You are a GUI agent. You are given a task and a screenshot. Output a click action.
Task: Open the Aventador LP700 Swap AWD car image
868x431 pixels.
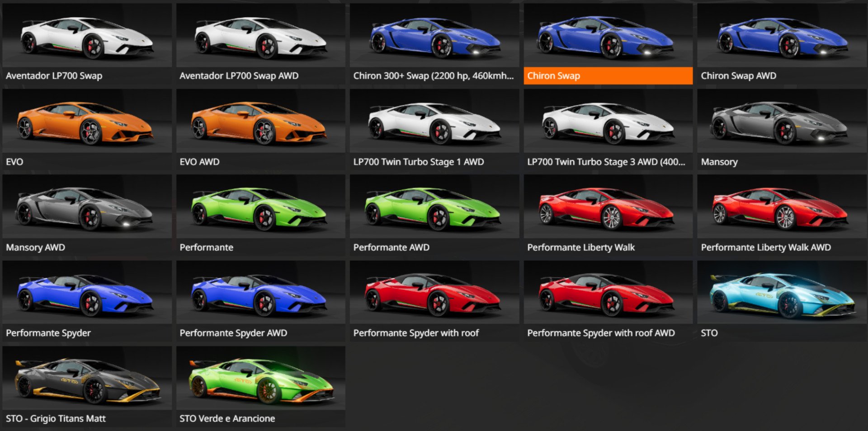click(x=260, y=35)
